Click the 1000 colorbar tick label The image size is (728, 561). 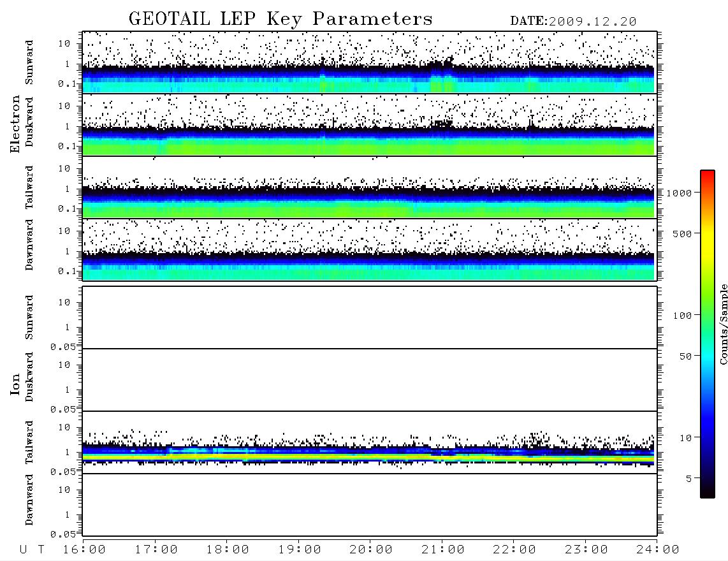tap(679, 193)
